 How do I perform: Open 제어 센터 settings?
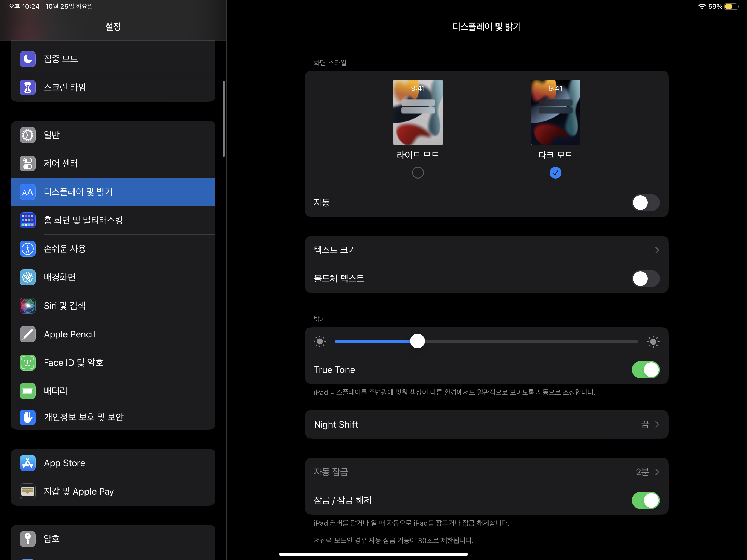click(x=113, y=164)
